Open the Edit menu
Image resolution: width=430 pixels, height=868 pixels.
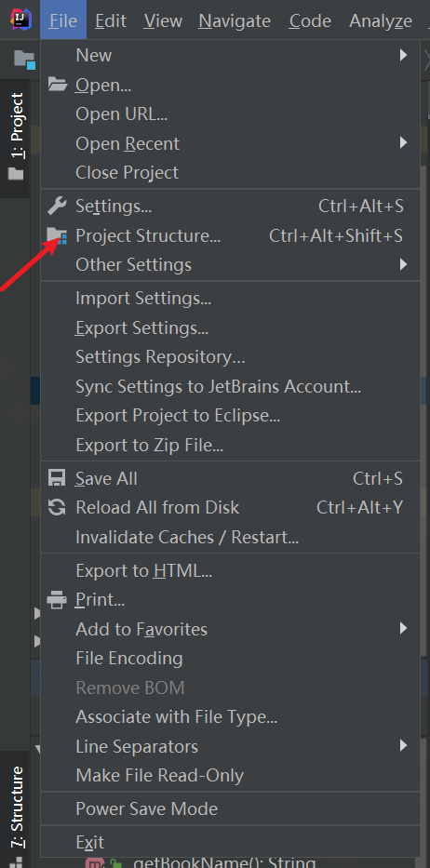point(111,20)
